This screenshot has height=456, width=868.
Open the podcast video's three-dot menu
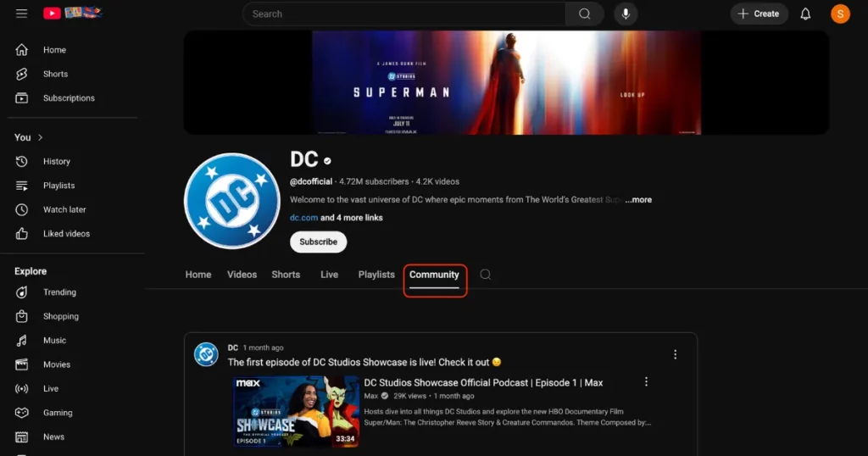646,382
